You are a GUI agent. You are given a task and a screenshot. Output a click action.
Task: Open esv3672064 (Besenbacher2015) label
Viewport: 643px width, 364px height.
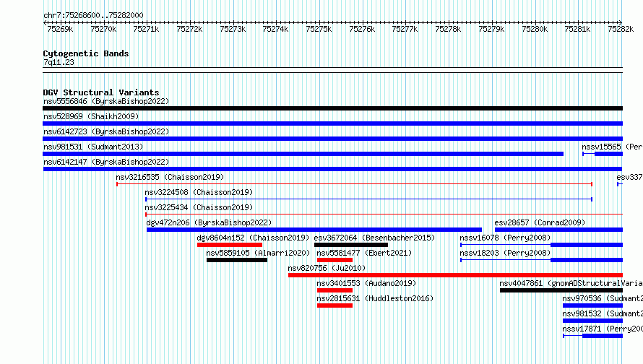click(x=374, y=238)
